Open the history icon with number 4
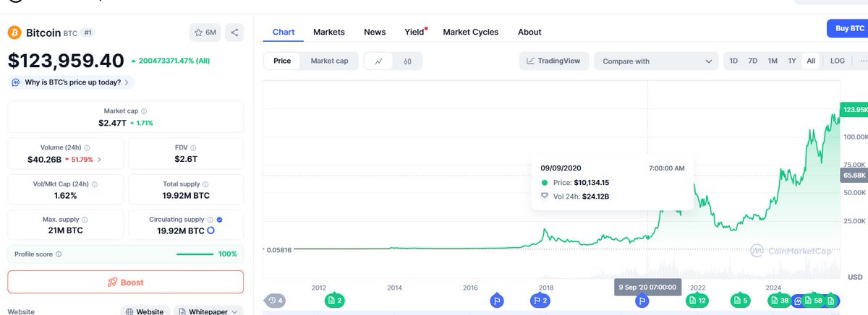This screenshot has height=315, width=868. (275, 300)
